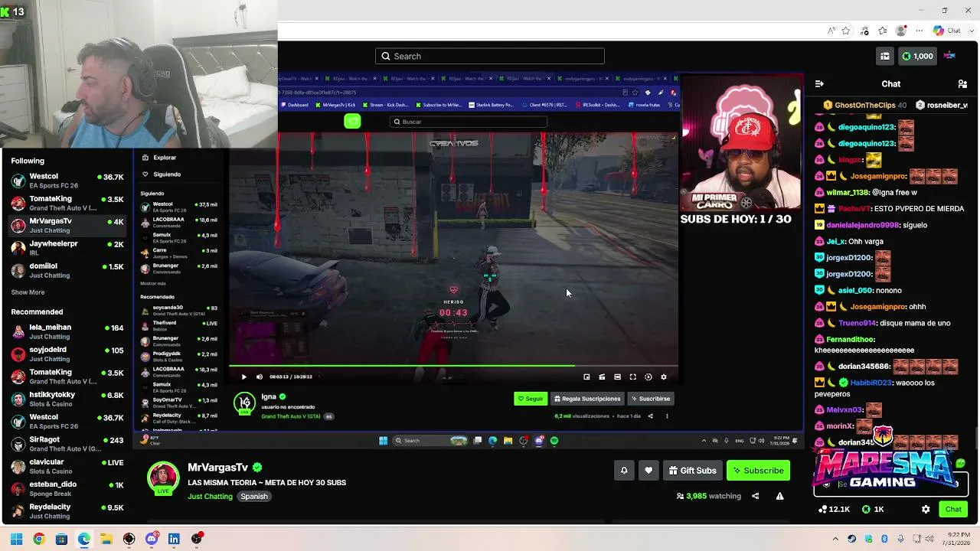This screenshot has width=980, height=551.
Task: Open Windows Start menu on taskbar
Action: click(x=16, y=539)
